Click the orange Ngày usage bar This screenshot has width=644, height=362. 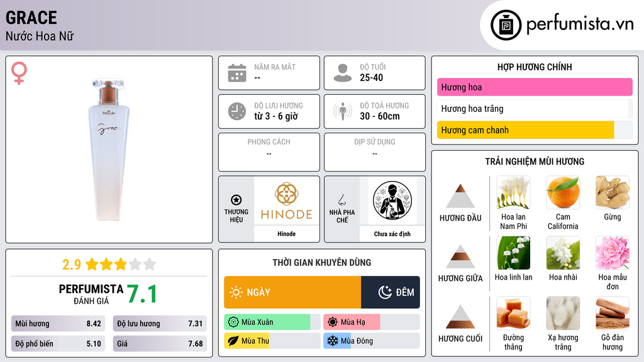coord(292,292)
